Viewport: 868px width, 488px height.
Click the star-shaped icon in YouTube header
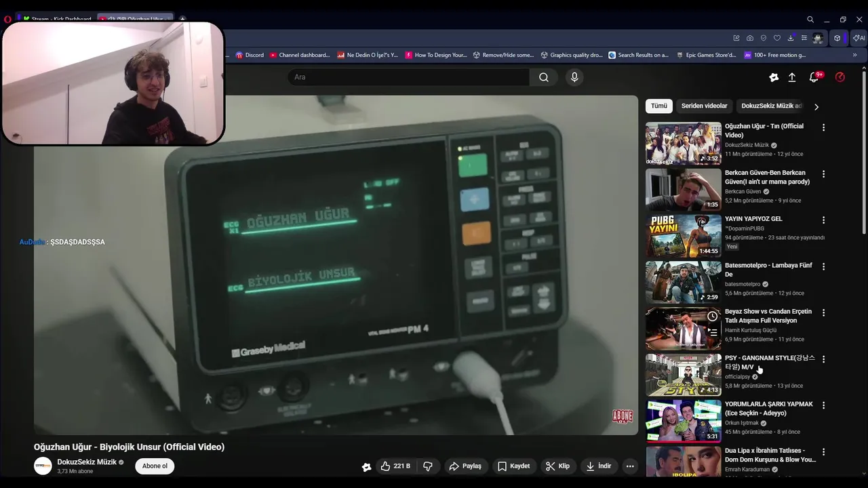774,77
